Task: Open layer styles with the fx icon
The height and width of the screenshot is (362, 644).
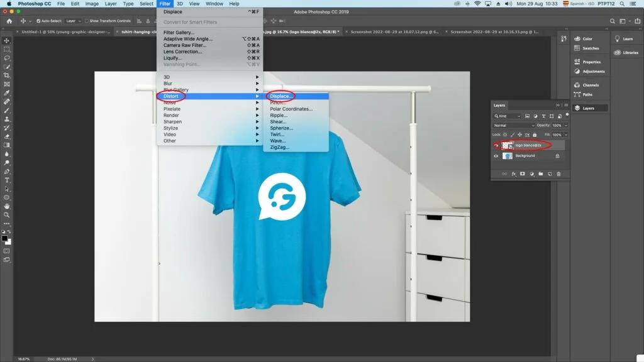Action: click(x=513, y=174)
